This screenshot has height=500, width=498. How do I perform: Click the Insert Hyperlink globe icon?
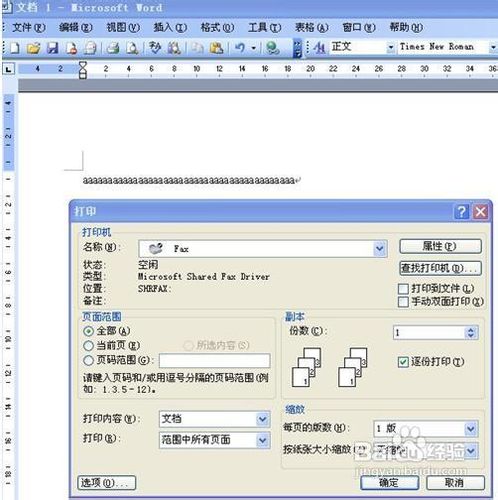click(272, 48)
